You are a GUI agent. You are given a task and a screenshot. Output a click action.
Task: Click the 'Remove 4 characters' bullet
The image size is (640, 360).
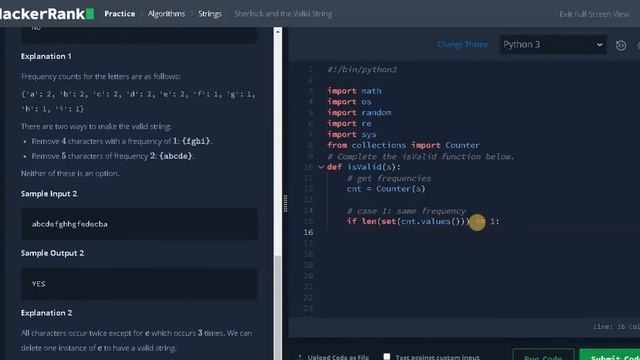click(122, 141)
